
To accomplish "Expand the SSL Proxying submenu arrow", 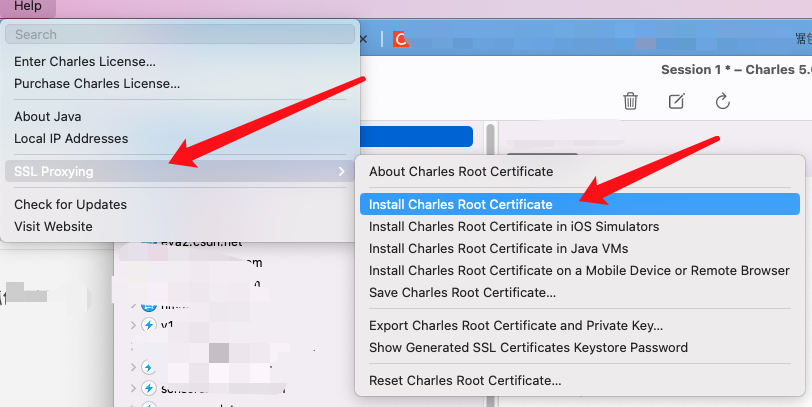I will (x=341, y=171).
